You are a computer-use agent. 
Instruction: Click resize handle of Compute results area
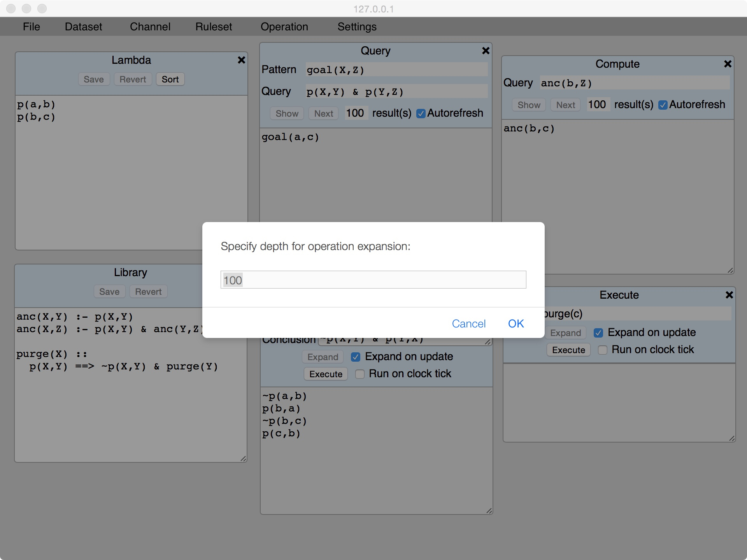pos(730,270)
